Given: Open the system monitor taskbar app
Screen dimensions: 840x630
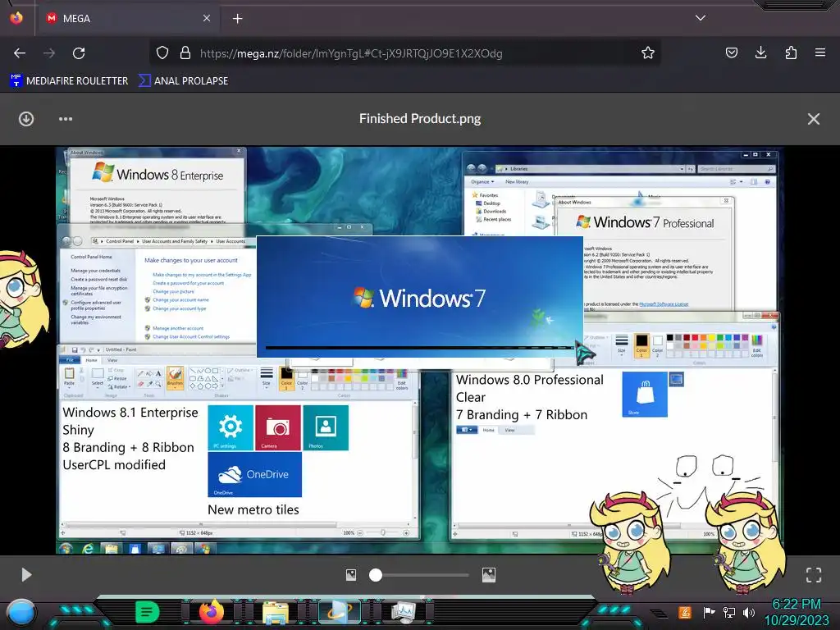Looking at the screenshot, I should [x=404, y=612].
